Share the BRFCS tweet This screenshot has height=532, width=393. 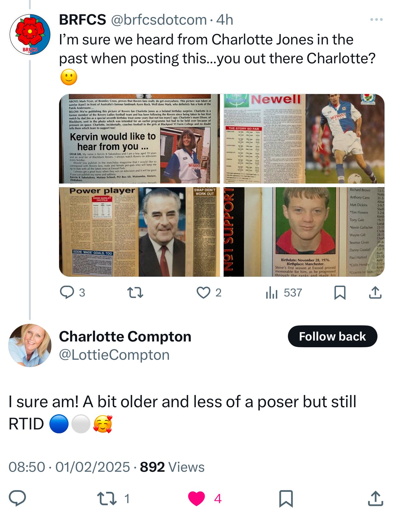375,292
